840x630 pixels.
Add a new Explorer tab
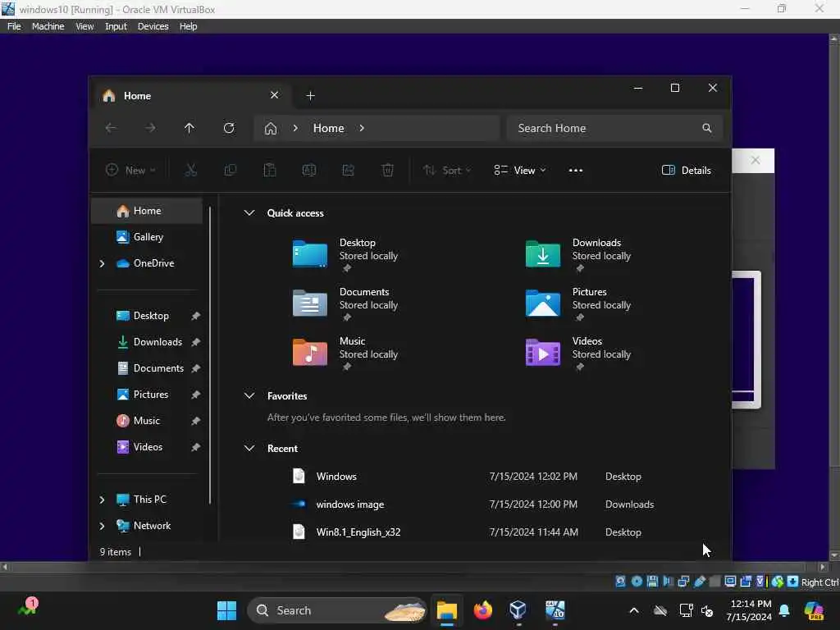point(310,95)
